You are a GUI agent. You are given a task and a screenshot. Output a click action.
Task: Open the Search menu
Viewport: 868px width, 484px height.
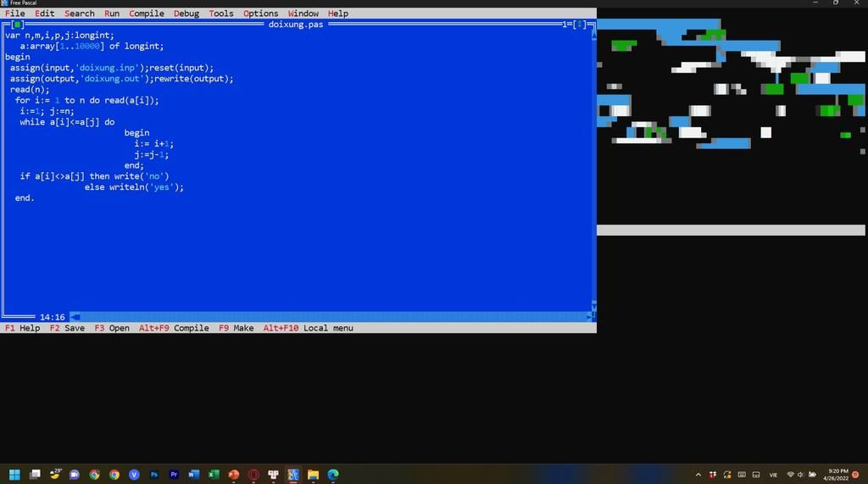coord(80,14)
